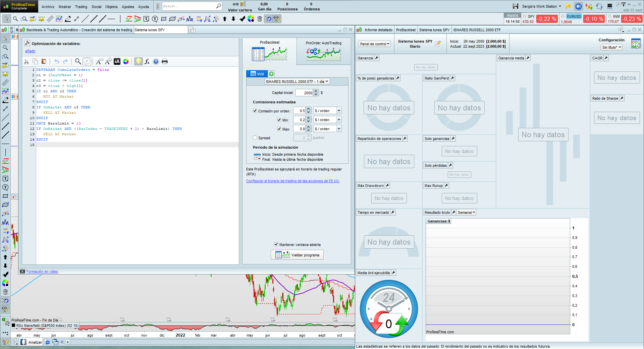The image size is (644, 349).
Task: Open the Sin título configuration dropdown
Action: point(612,47)
